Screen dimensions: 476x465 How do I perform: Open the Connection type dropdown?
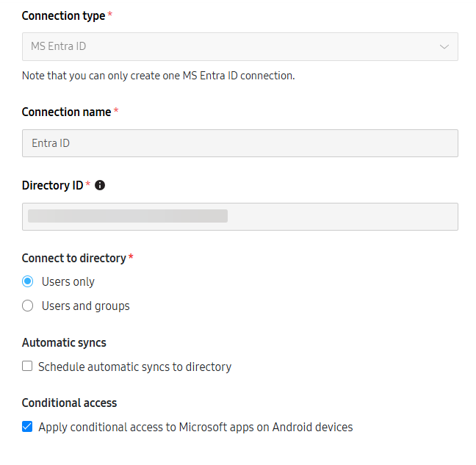[239, 46]
